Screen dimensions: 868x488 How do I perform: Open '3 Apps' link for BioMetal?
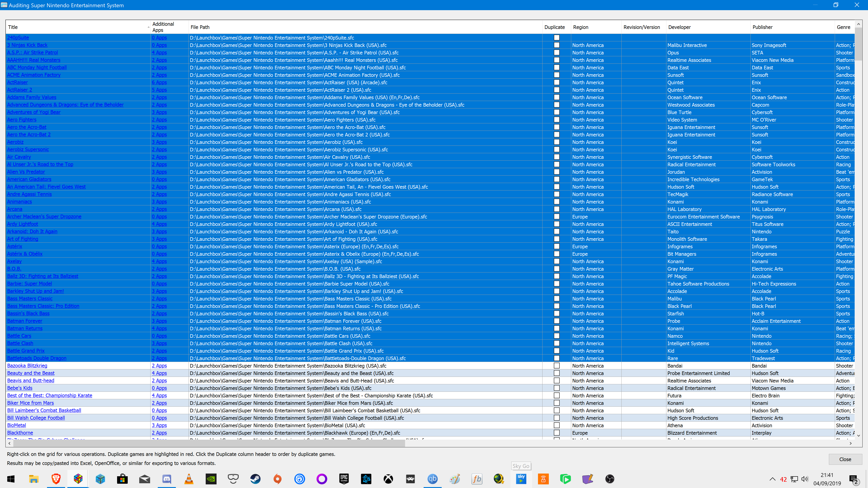[159, 425]
